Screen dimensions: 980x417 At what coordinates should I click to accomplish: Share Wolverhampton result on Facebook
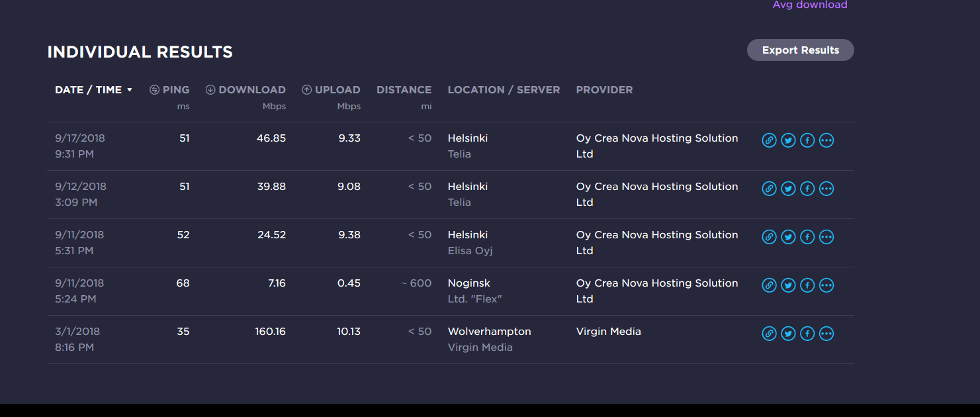807,334
